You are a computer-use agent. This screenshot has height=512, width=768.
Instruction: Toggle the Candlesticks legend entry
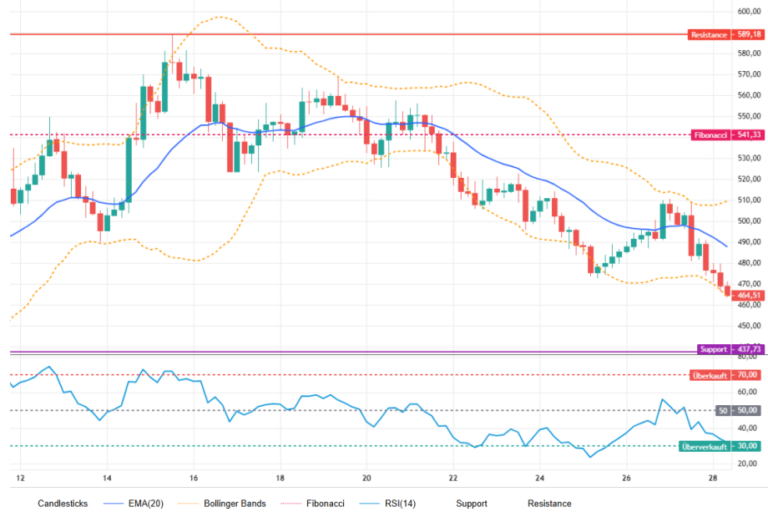coord(62,503)
